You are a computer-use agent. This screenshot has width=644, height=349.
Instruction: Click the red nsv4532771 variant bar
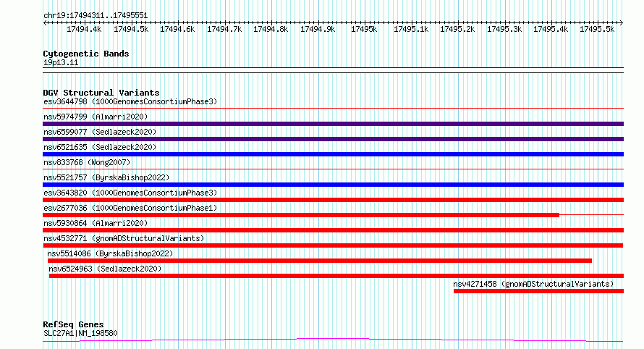pyautogui.click(x=333, y=245)
